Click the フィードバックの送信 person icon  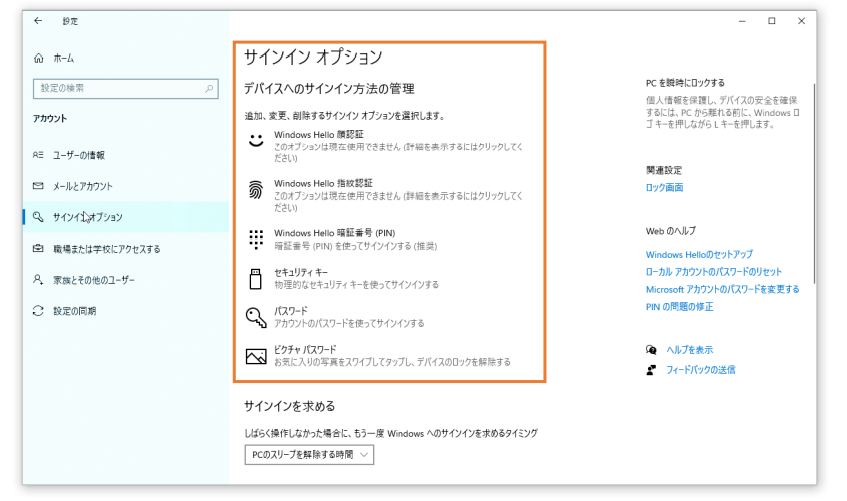[x=651, y=370]
